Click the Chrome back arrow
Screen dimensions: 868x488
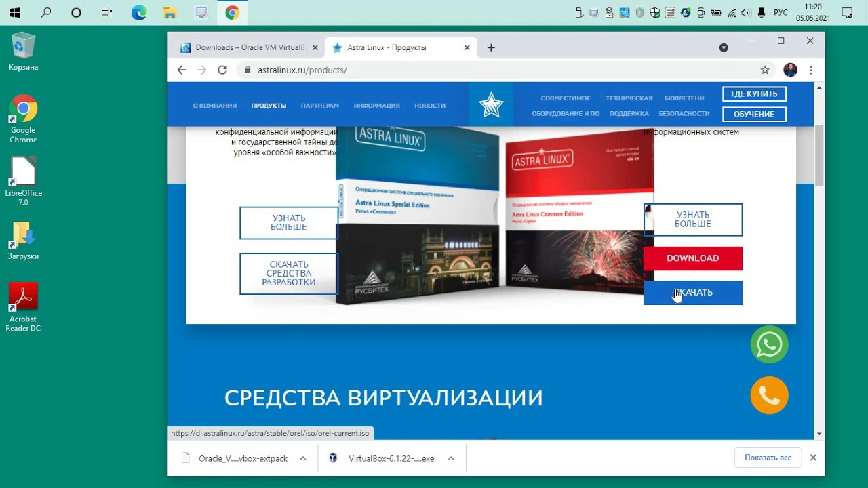[x=181, y=70]
